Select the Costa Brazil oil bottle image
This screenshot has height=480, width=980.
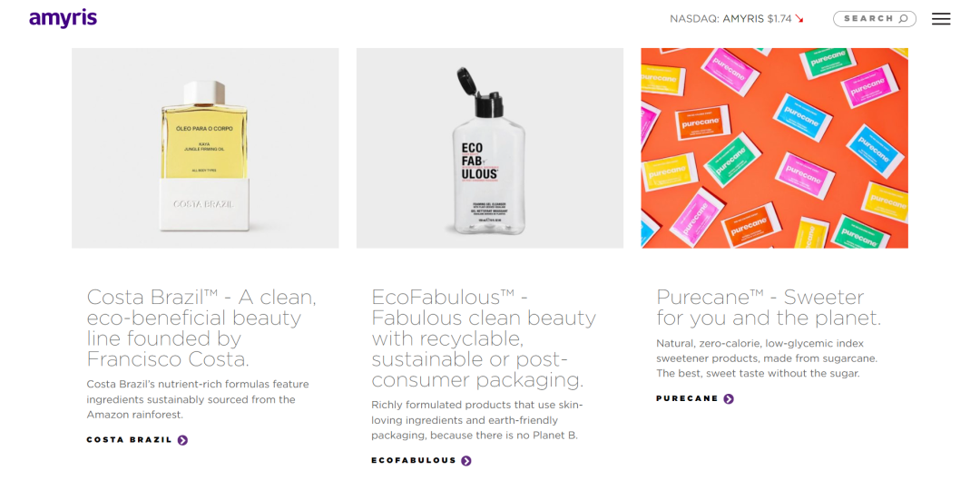coord(205,148)
